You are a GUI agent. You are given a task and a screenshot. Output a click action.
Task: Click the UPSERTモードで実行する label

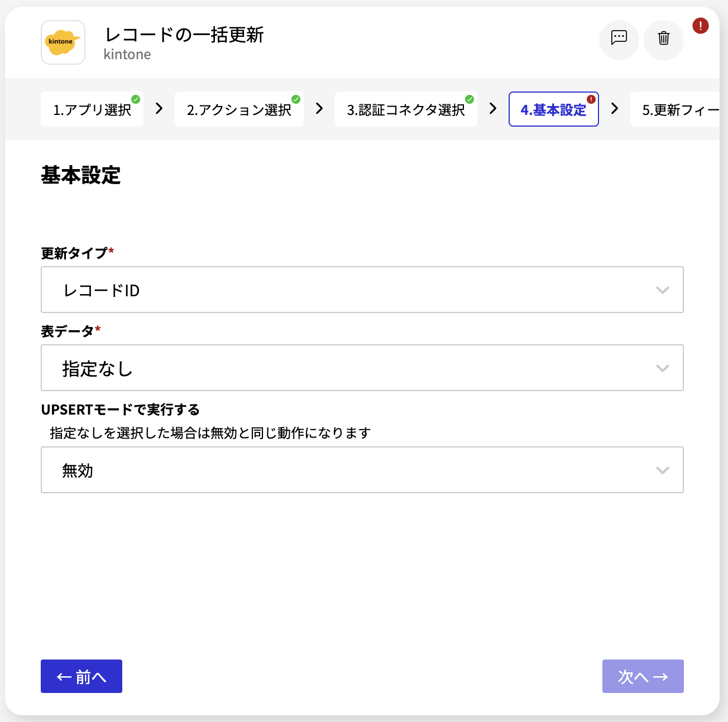120,410
